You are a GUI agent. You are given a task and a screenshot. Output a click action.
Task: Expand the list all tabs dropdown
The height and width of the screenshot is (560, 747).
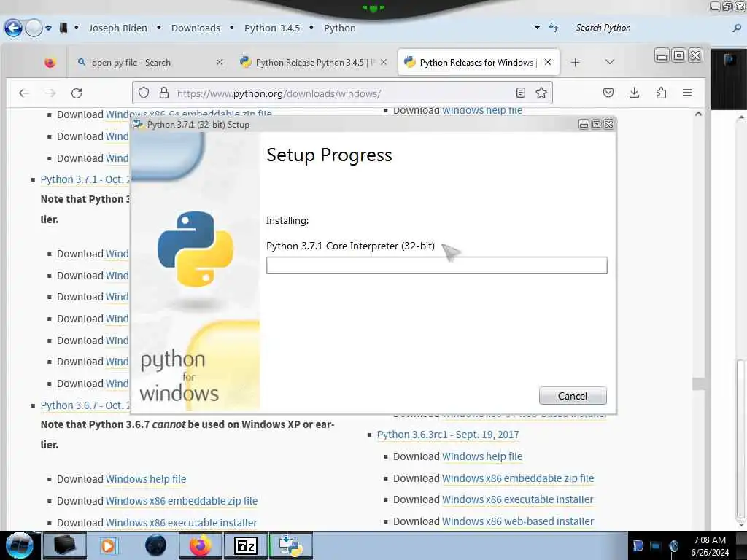(x=610, y=63)
